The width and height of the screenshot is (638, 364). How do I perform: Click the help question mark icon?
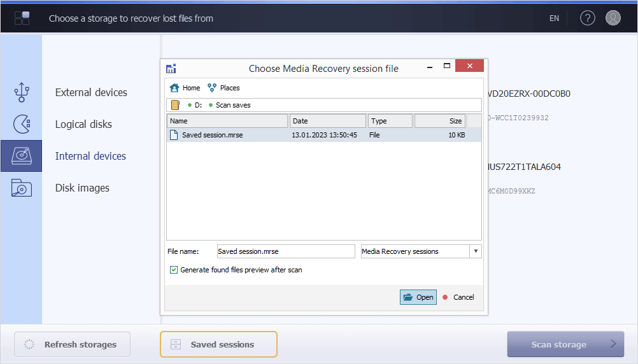pyautogui.click(x=587, y=18)
